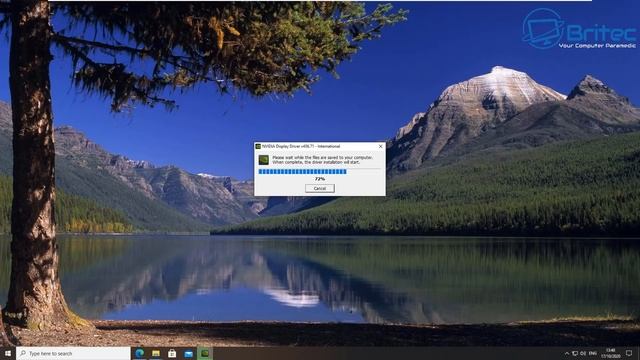Launch Microsoft Edge from the taskbar

click(x=140, y=353)
